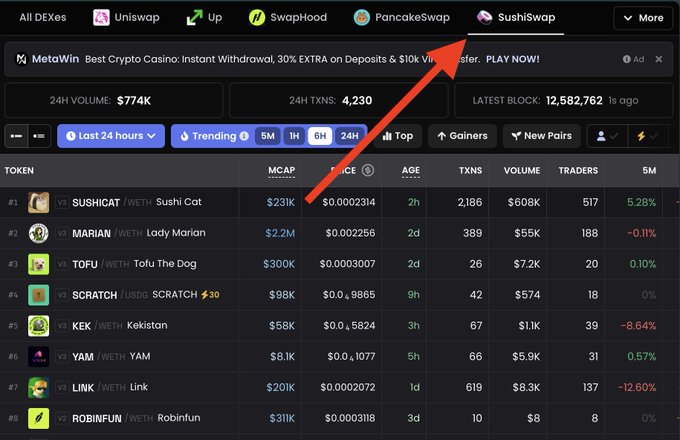
Task: Sort by VOLUME column
Action: point(522,170)
